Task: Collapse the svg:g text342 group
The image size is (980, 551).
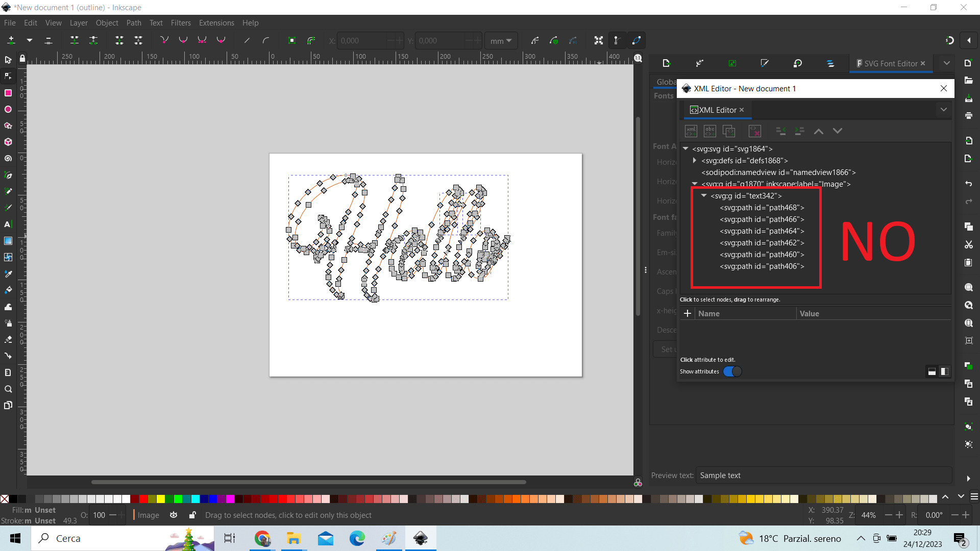Action: (704, 196)
